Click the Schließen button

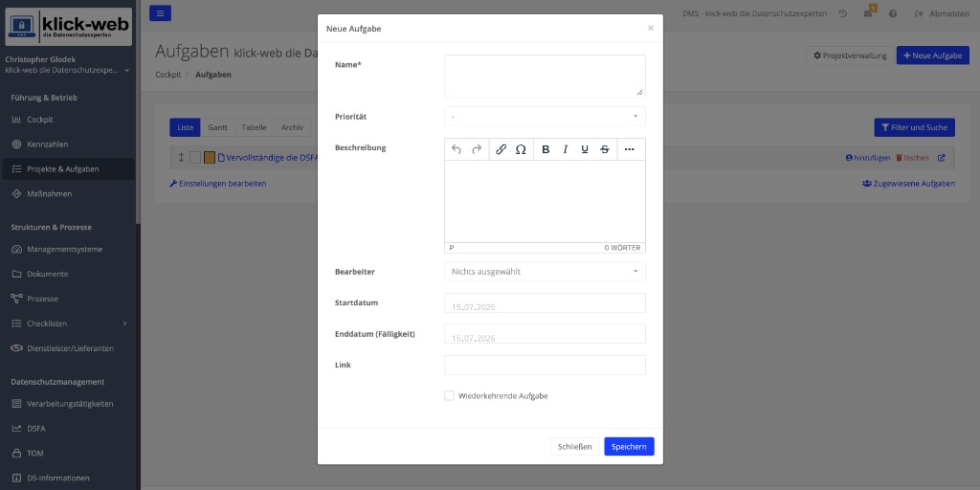(x=574, y=447)
